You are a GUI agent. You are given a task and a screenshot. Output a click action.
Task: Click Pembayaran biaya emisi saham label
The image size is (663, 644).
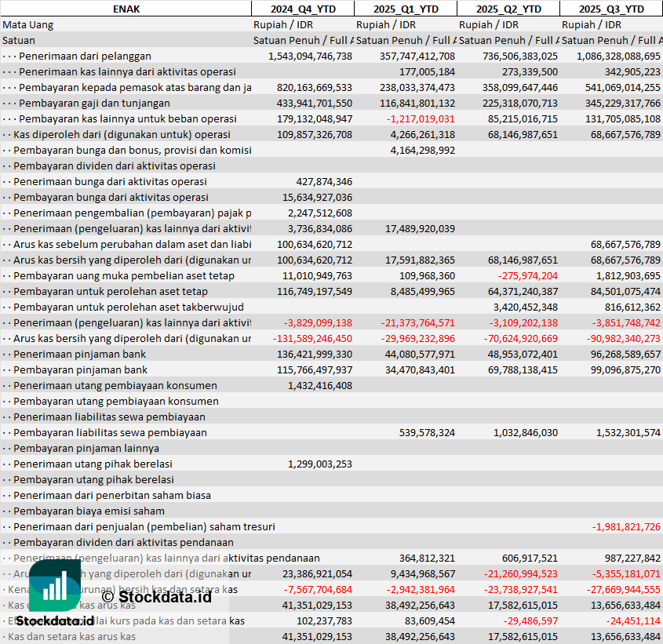click(x=89, y=511)
